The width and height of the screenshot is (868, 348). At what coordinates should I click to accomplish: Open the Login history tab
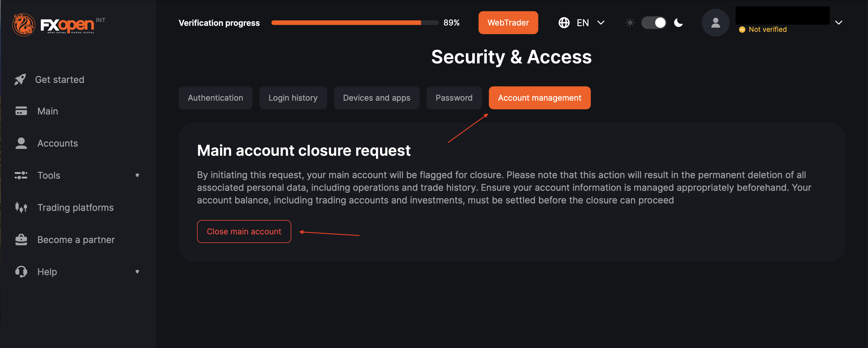coord(293,98)
